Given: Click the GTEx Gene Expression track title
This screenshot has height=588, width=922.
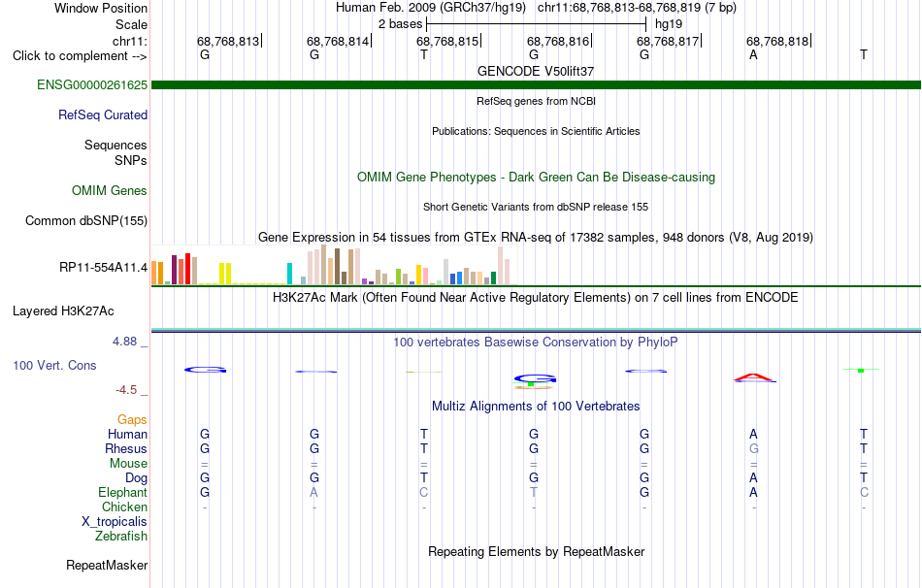Looking at the screenshot, I should point(536,237).
